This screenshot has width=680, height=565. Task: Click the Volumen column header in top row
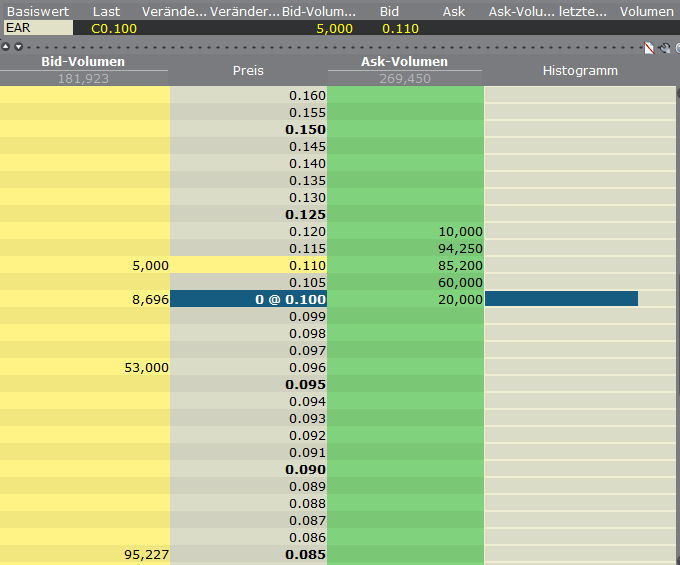coord(646,11)
